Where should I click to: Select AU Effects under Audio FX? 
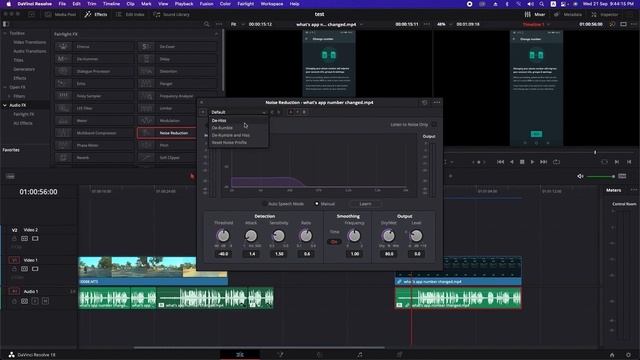(22, 123)
